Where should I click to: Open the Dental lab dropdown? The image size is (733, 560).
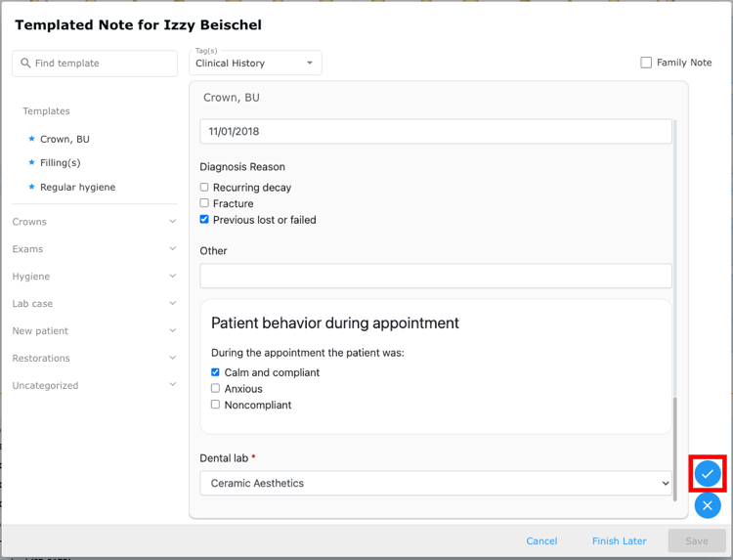pos(436,483)
